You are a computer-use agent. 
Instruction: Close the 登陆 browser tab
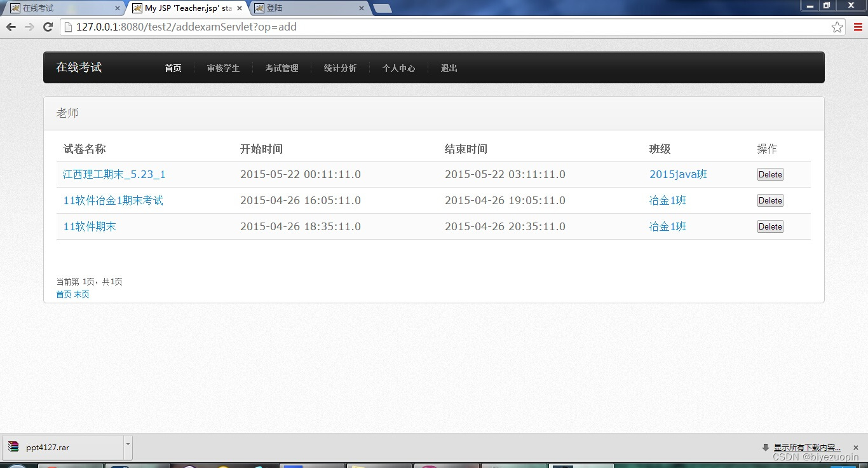(362, 8)
